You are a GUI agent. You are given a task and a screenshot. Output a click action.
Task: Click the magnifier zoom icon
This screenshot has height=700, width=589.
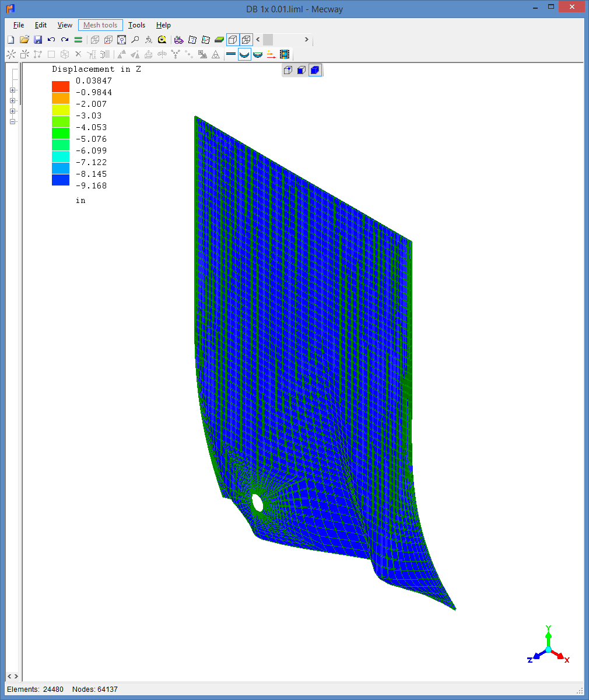[x=135, y=40]
